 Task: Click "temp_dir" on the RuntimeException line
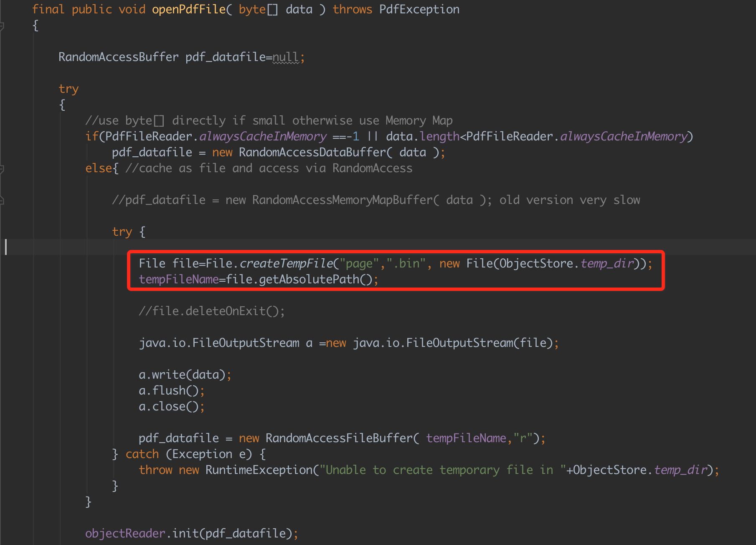681,470
